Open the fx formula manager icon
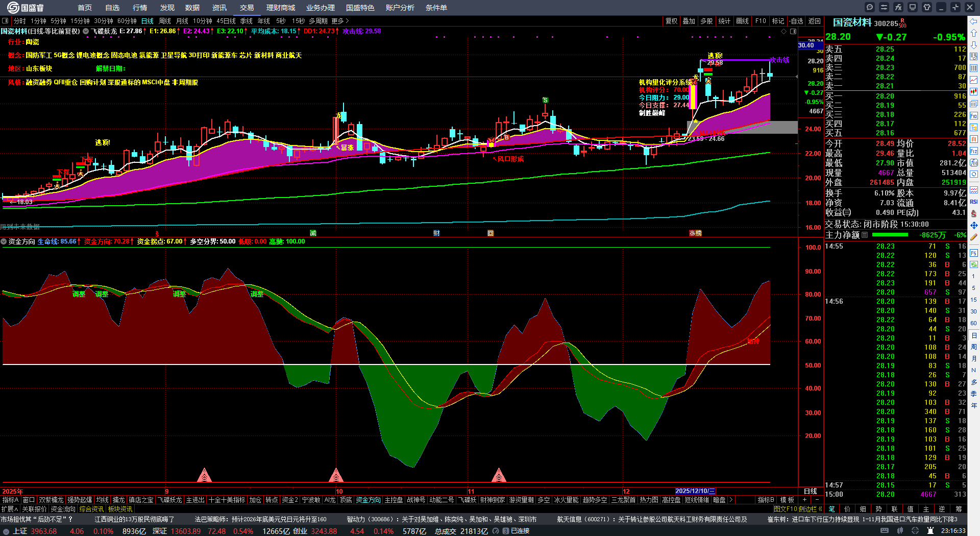This screenshot has height=536, width=980. (x=898, y=7)
